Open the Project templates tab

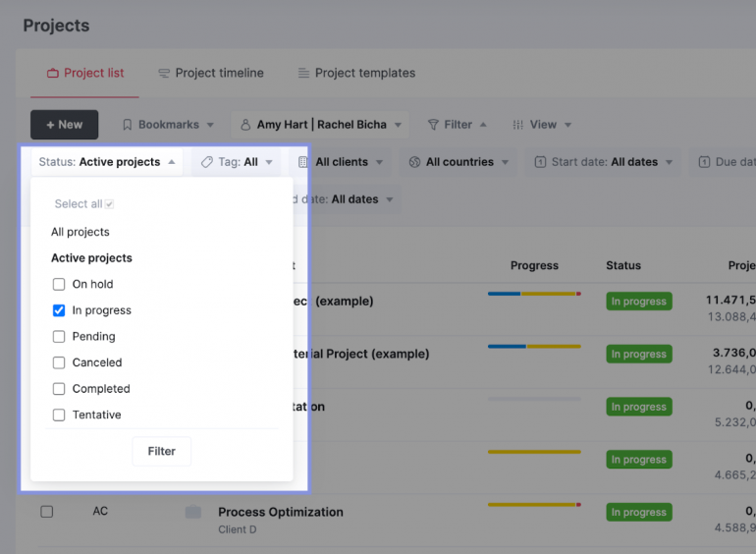point(356,73)
